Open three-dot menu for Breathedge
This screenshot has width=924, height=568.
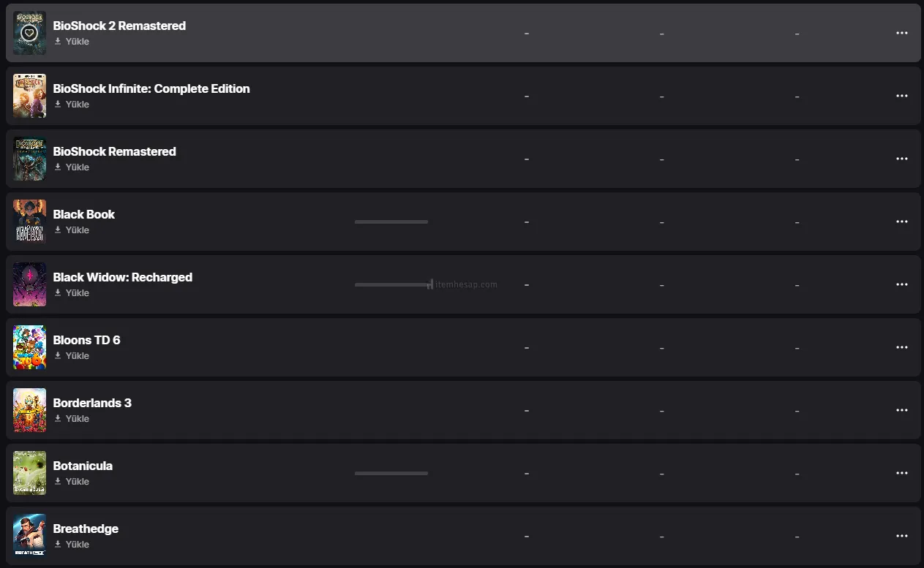[901, 536]
